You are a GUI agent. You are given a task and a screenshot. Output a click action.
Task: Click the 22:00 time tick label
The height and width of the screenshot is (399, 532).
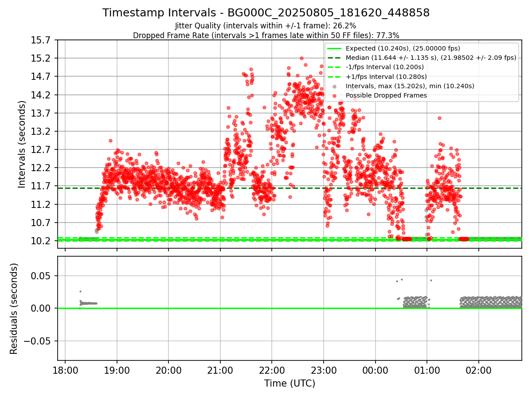coord(272,370)
